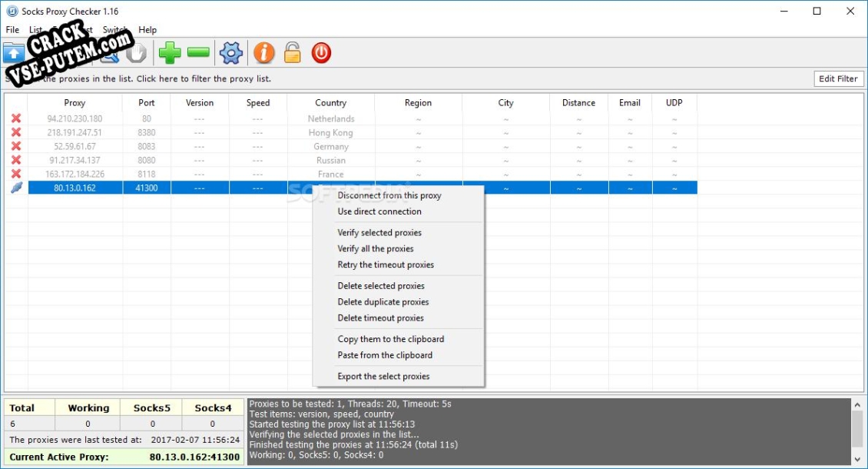Sort by the Country column header
868x469 pixels.
[x=330, y=103]
